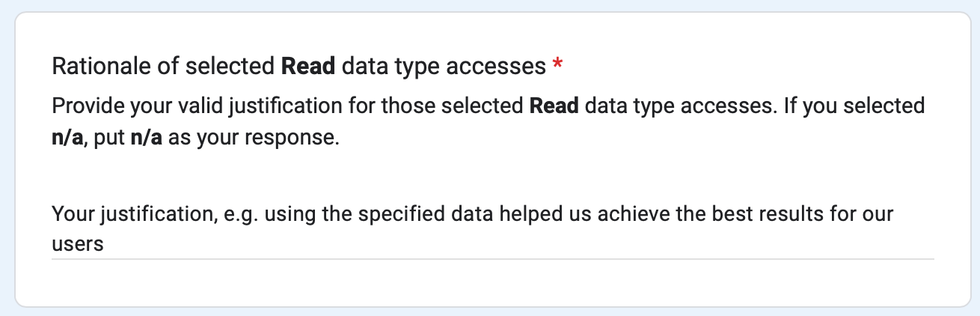This screenshot has height=316, width=980.
Task: Click "data type accesses" in the title
Action: [443, 67]
